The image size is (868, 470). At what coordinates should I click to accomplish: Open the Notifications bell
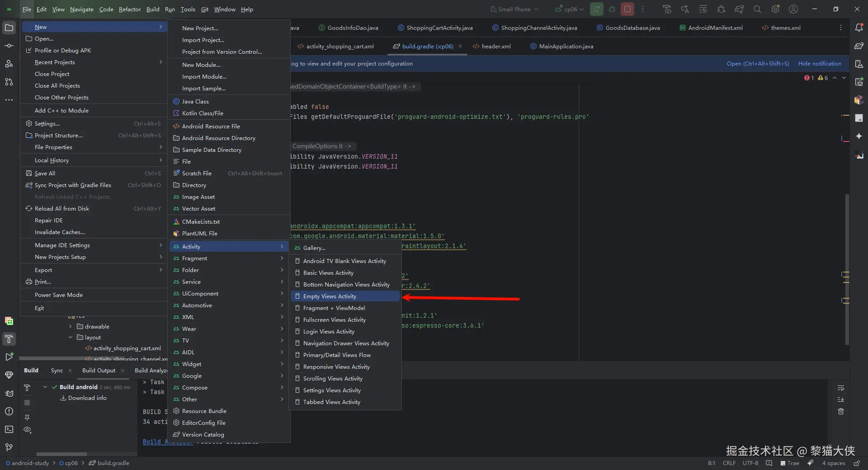859,28
